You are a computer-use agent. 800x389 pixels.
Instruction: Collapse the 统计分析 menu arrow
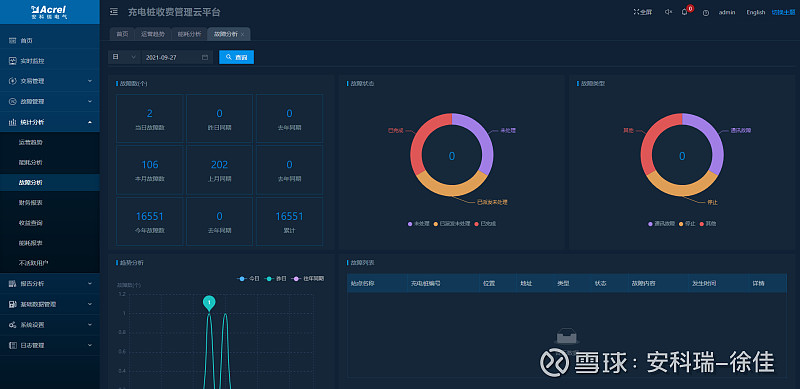[90, 122]
